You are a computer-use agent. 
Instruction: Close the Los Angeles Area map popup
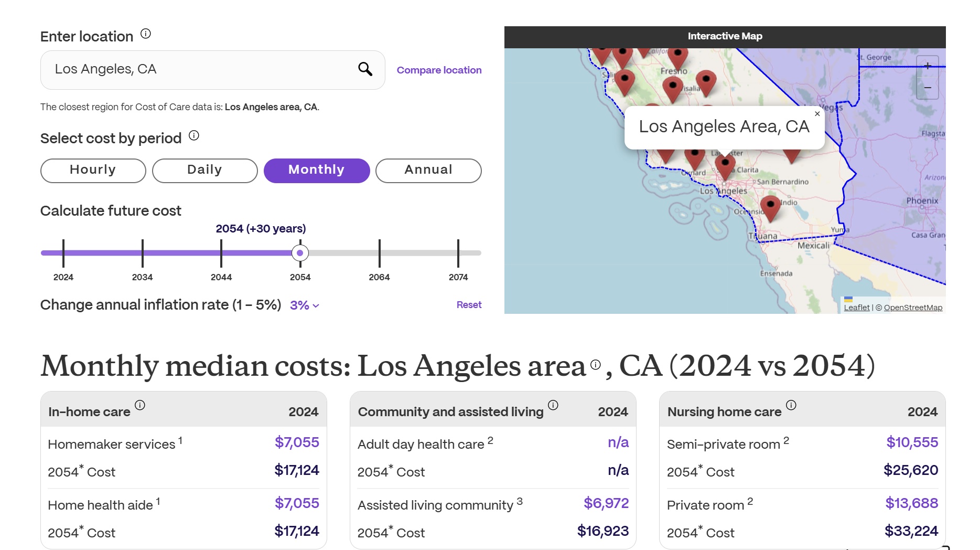[817, 114]
